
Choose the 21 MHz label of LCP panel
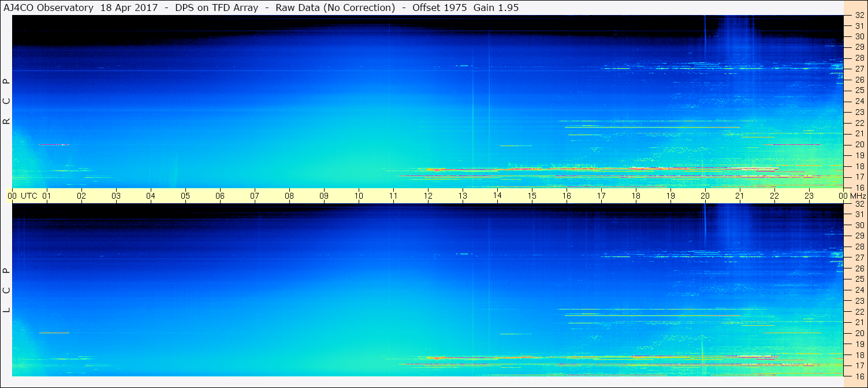[x=859, y=322]
